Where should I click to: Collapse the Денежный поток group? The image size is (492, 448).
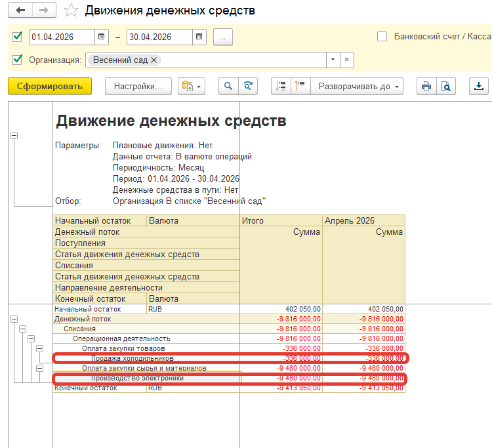[14, 319]
